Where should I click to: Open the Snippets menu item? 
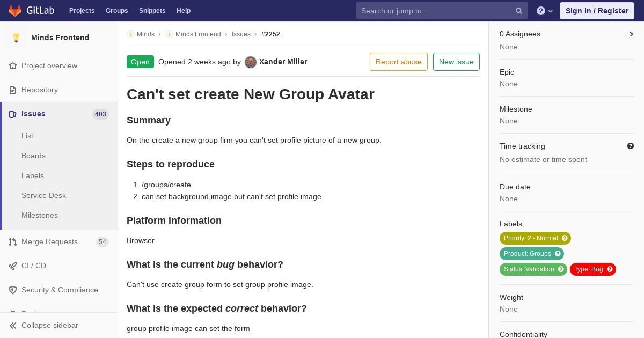click(x=152, y=11)
